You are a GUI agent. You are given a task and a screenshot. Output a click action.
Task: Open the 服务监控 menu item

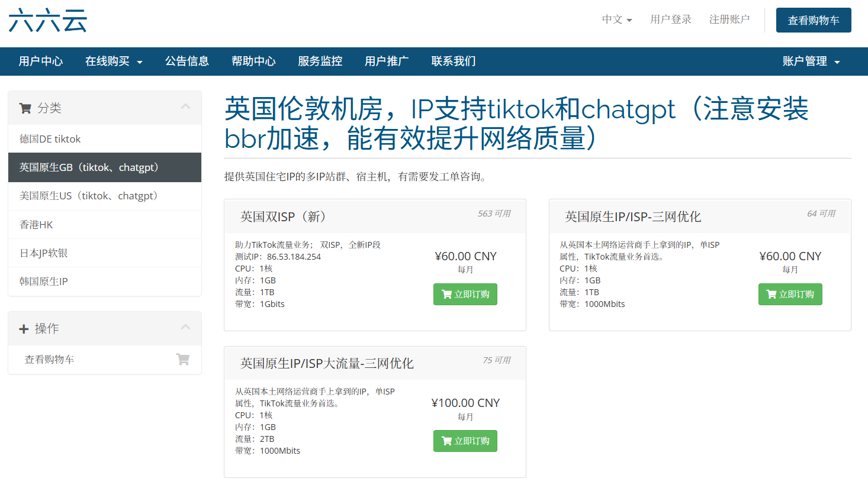click(x=320, y=61)
